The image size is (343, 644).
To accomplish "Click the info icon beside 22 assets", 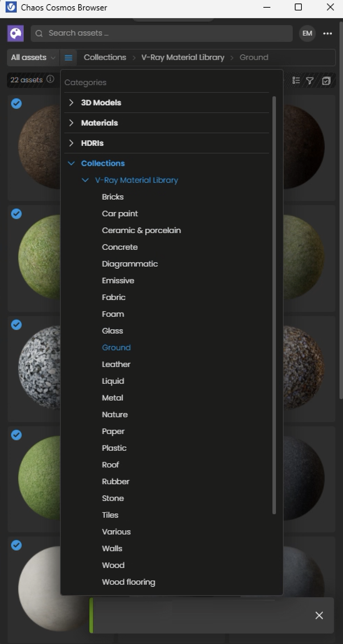I will tap(50, 79).
